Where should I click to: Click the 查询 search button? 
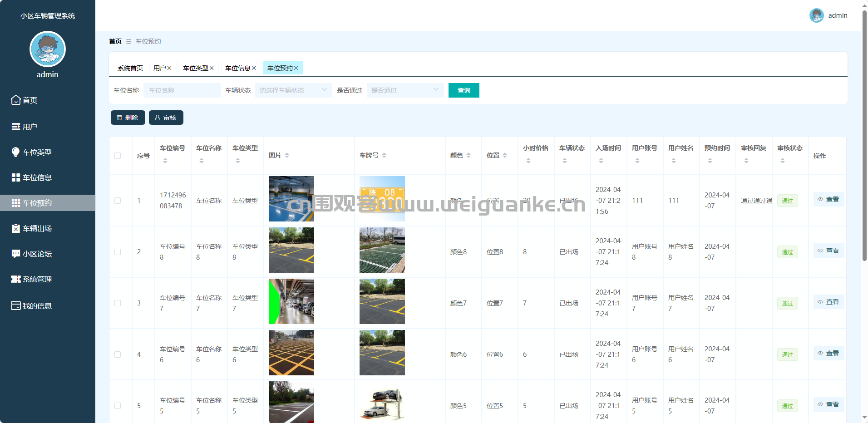click(464, 90)
